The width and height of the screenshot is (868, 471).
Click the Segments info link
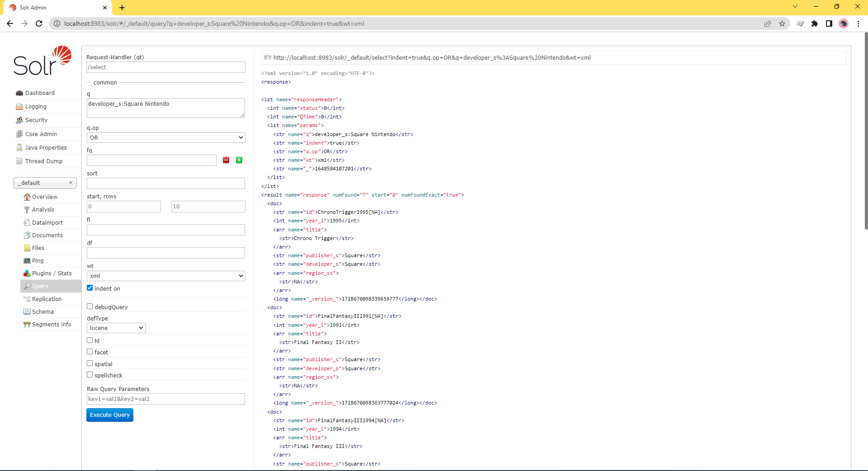(x=52, y=325)
